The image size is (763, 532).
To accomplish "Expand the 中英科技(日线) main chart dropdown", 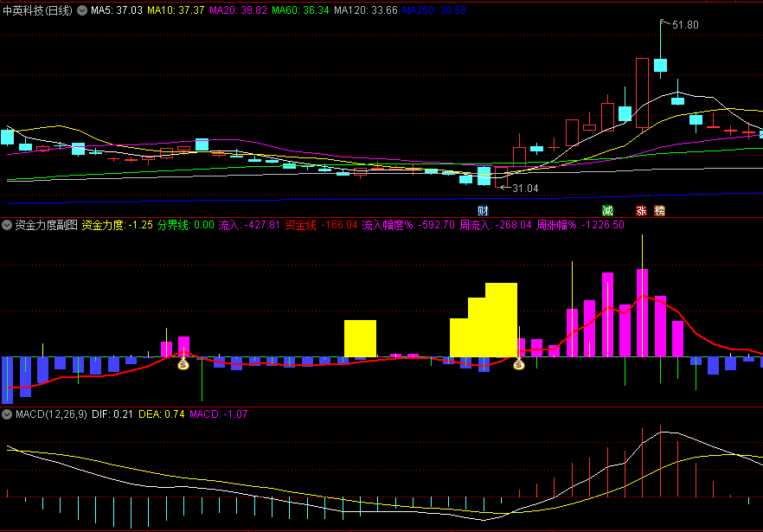I will point(82,10).
